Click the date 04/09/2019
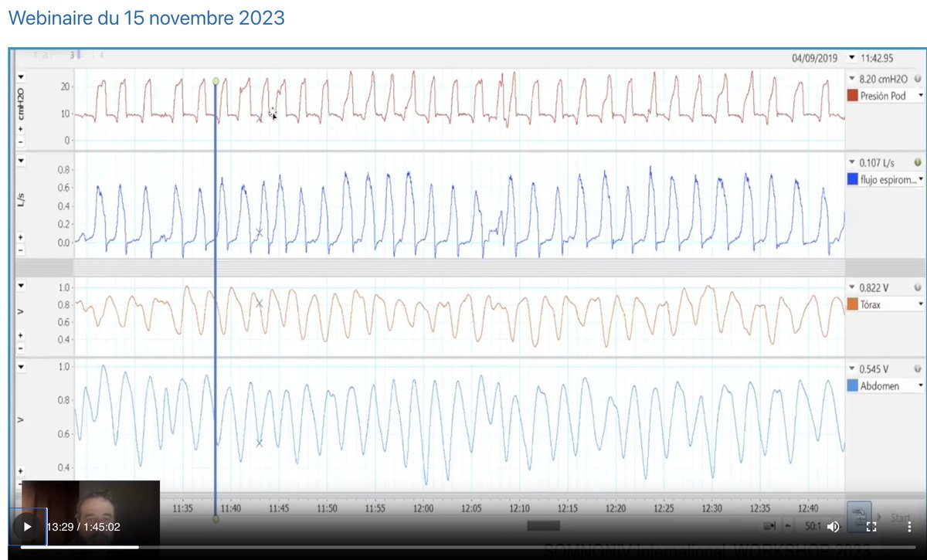The width and height of the screenshot is (927, 560). pyautogui.click(x=815, y=58)
